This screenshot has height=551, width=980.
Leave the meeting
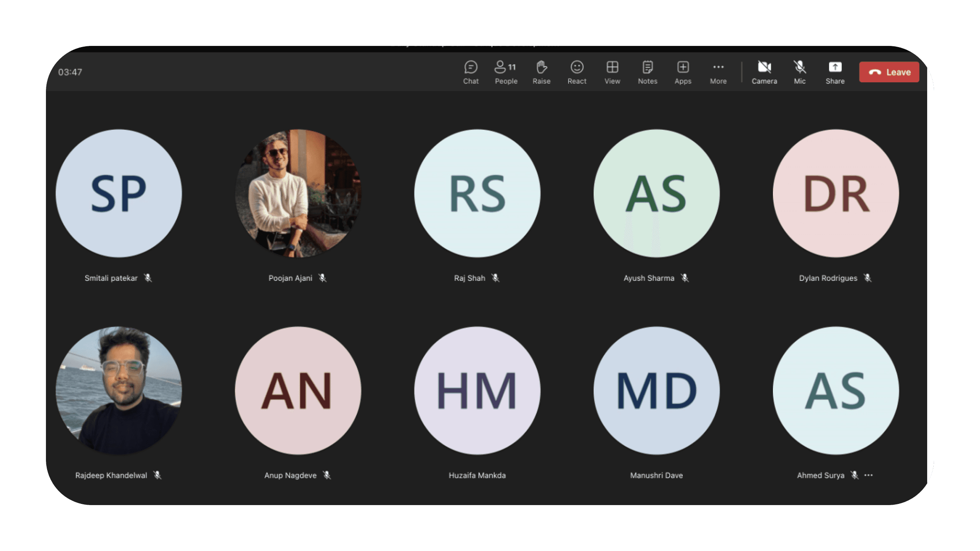(x=889, y=72)
